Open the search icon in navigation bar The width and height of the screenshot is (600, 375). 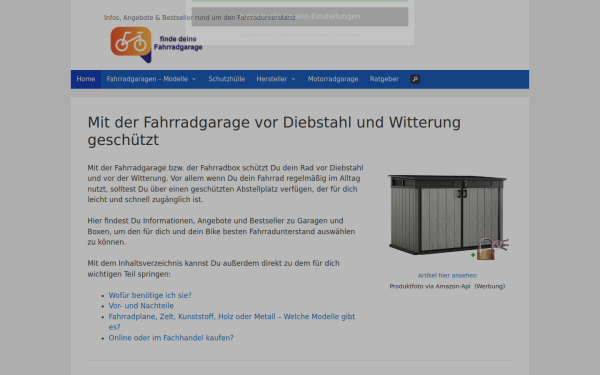pyautogui.click(x=415, y=79)
